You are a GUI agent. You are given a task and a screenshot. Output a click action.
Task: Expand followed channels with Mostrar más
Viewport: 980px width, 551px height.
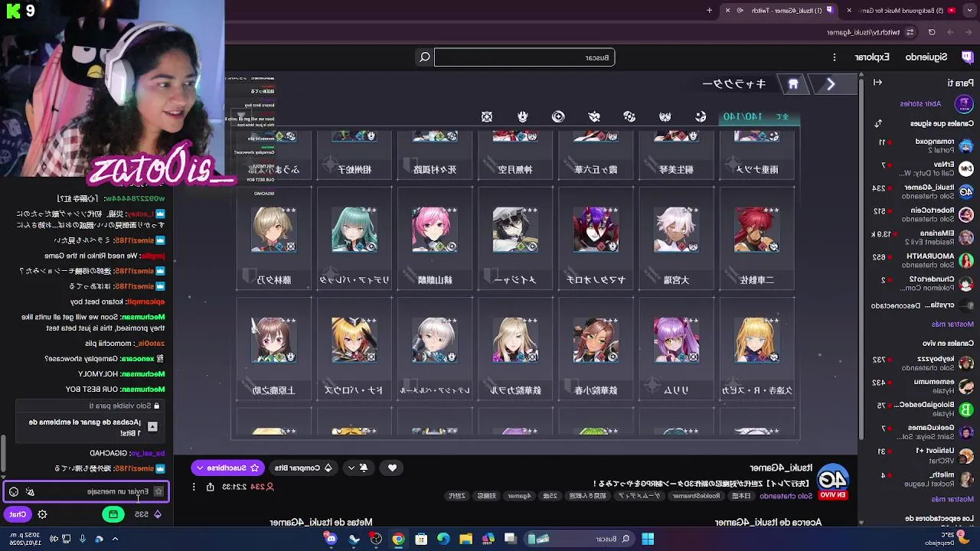(952, 324)
